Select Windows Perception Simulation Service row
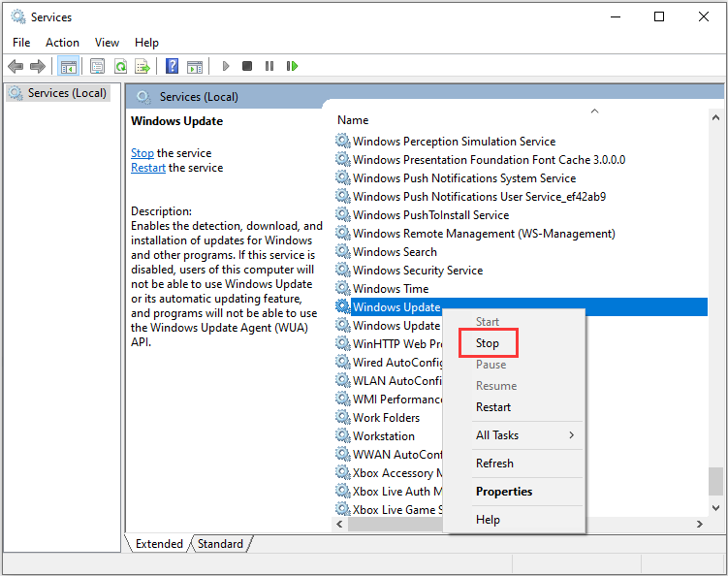 pos(454,141)
